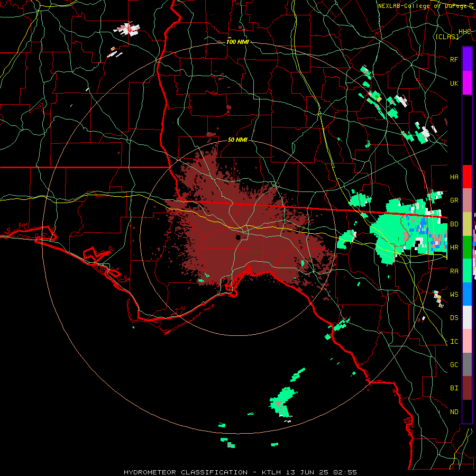Pick the blue WS legend swatch
476x476 pixels.
tap(467, 294)
